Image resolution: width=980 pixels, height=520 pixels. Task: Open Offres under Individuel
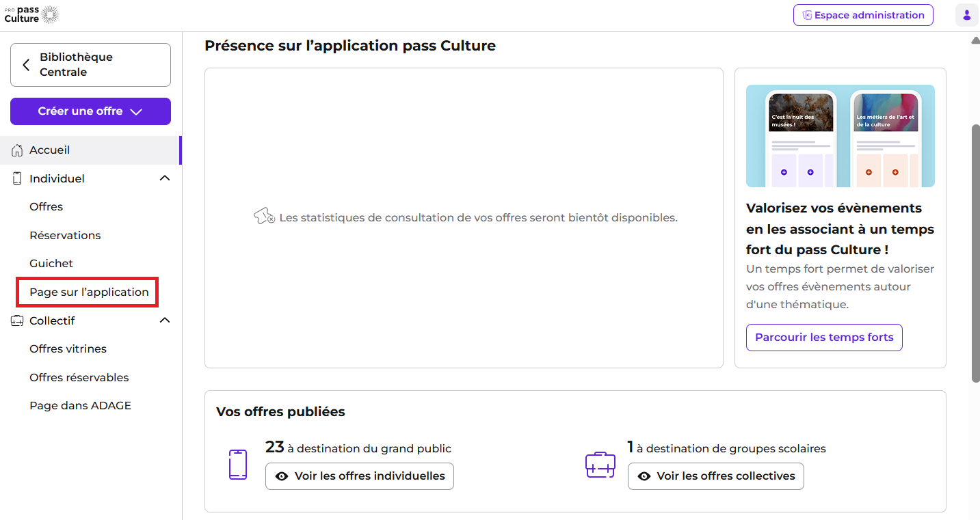[x=47, y=207]
